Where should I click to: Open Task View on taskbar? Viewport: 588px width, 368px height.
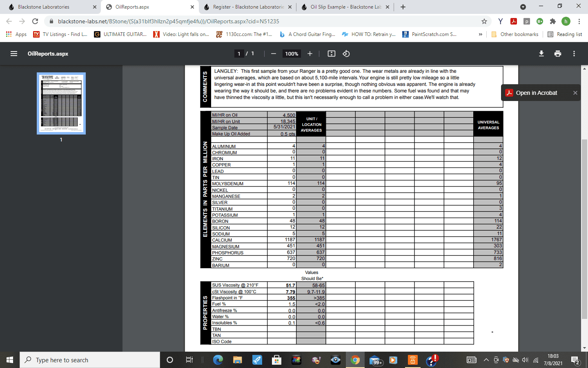(189, 360)
